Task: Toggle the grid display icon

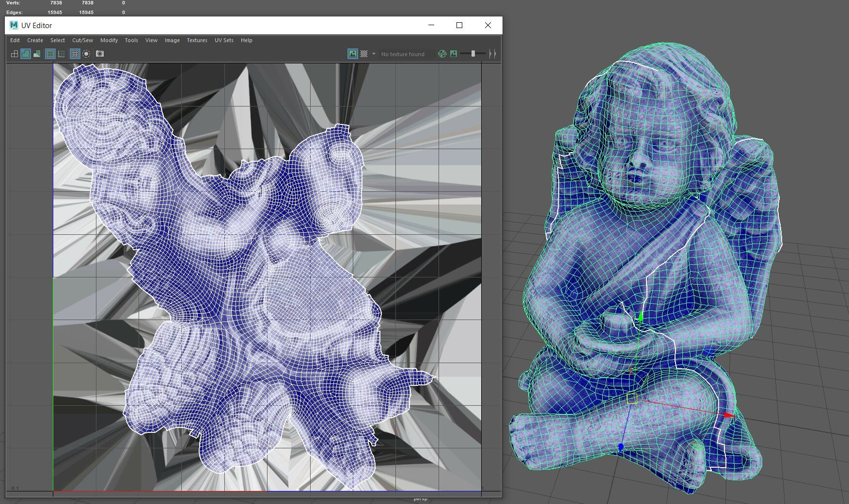Action: click(x=75, y=54)
